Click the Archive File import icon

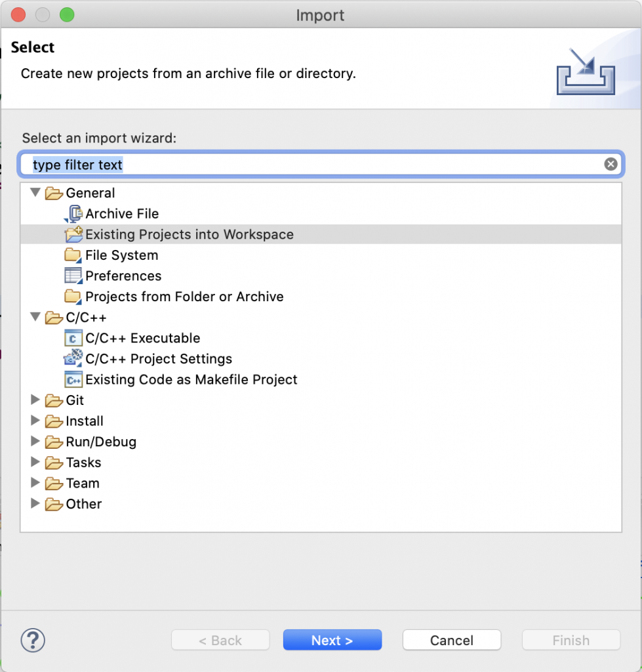(73, 213)
